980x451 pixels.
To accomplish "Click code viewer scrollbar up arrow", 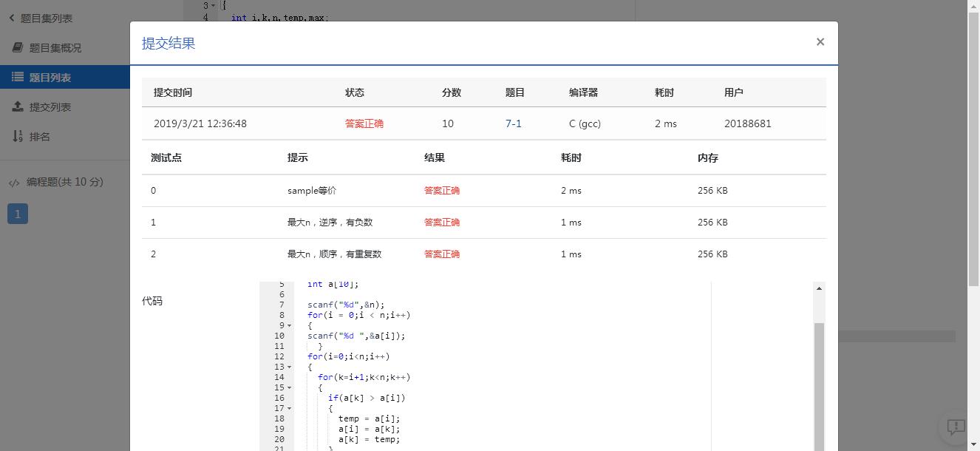I will pos(819,288).
